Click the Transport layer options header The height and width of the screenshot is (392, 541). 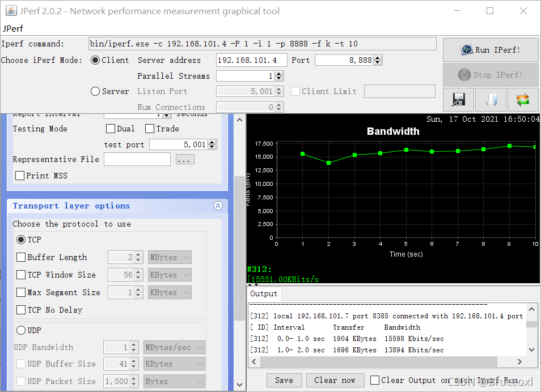[x=117, y=206]
